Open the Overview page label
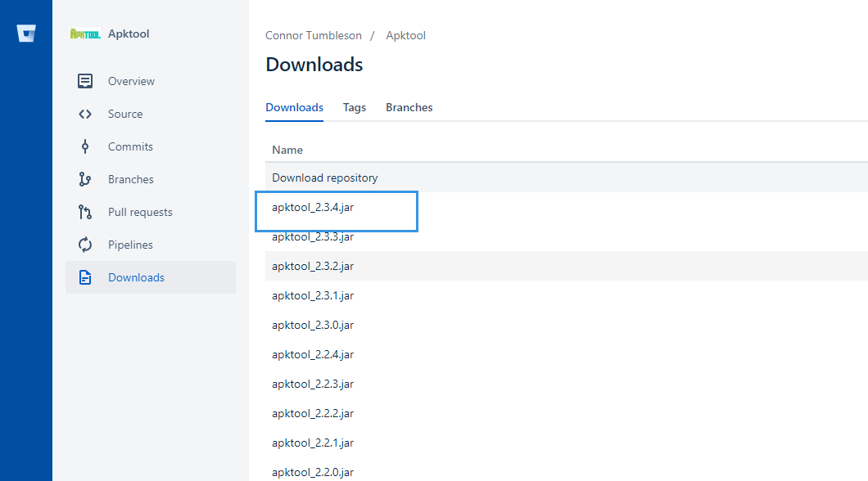The width and height of the screenshot is (868, 481). tap(131, 81)
